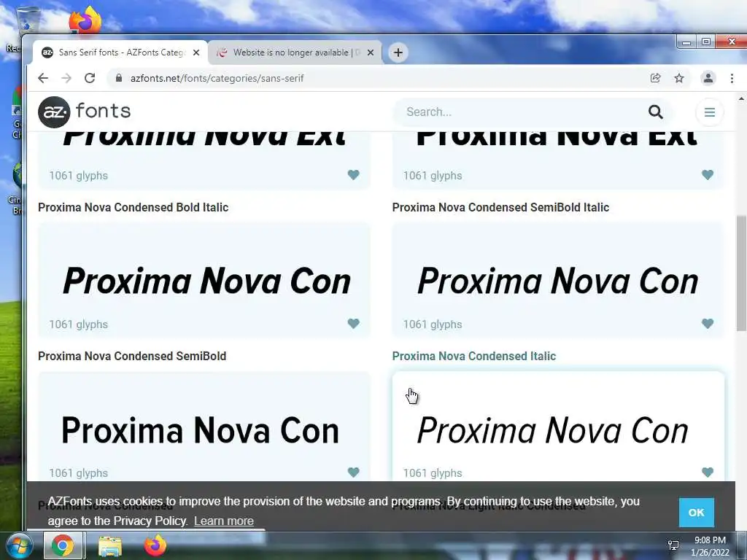Open File Explorer from taskbar
This screenshot has height=560, width=747.
click(x=110, y=545)
